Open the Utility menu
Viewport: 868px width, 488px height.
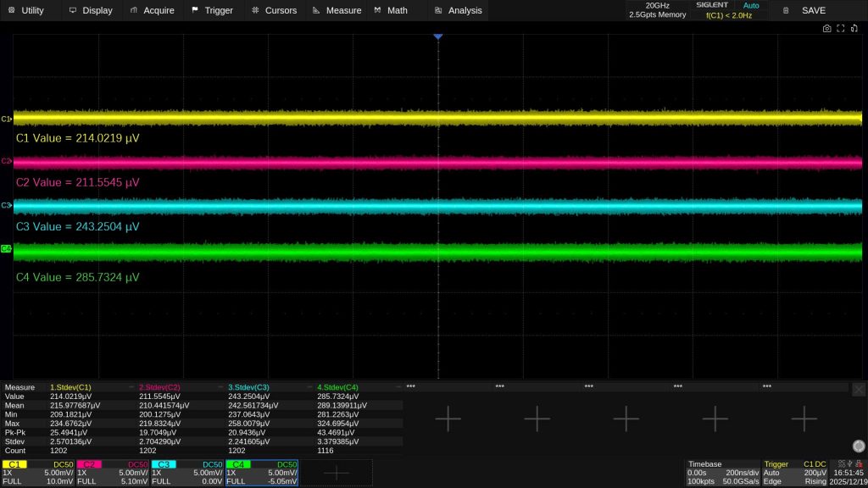[25, 10]
